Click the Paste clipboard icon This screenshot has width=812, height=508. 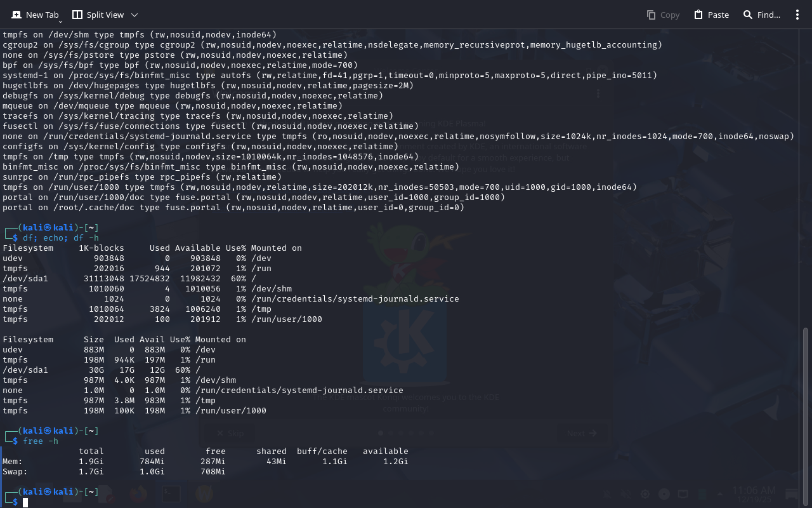coord(698,15)
